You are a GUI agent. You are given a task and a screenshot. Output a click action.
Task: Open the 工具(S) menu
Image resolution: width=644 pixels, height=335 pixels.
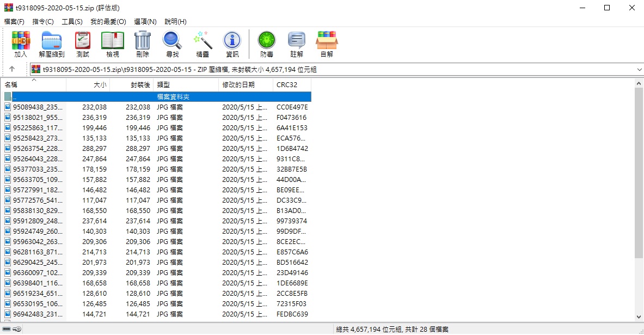pos(72,22)
